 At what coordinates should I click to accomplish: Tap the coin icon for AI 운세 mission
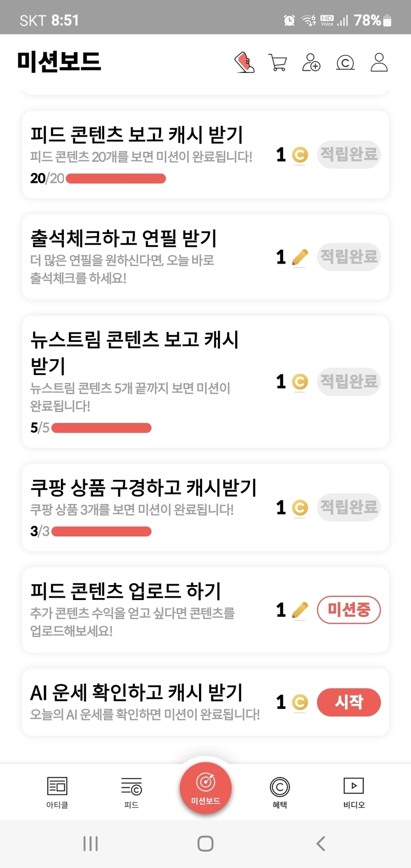300,703
